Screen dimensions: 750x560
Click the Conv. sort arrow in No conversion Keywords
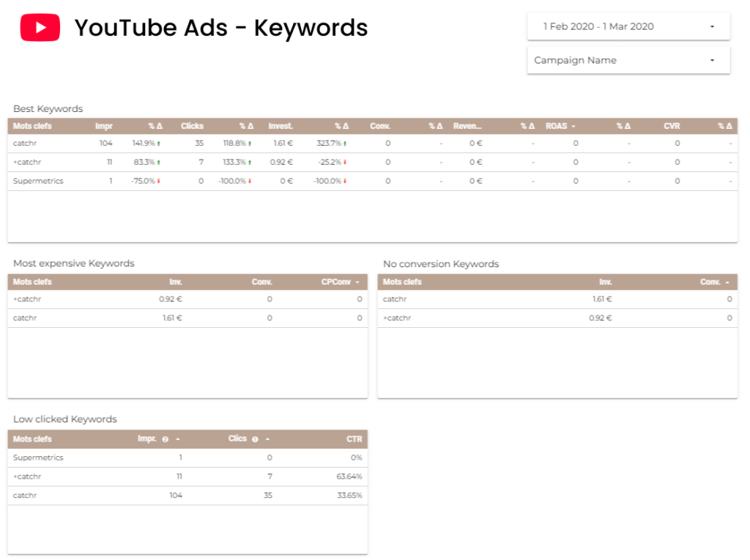(x=727, y=282)
